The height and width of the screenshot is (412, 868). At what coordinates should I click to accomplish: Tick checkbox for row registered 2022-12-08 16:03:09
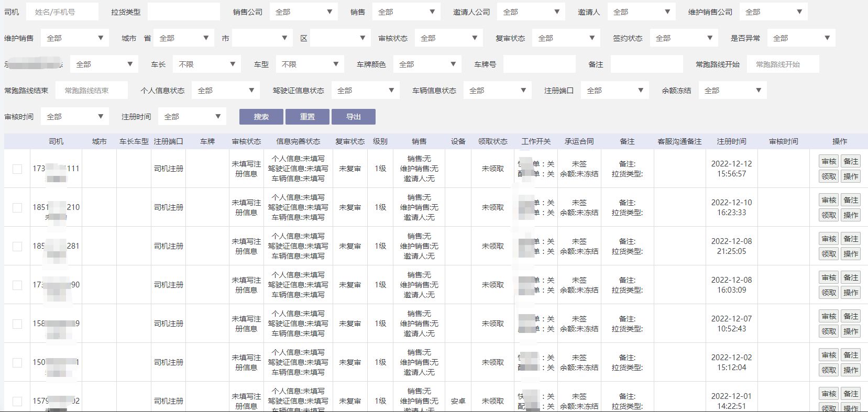tap(17, 285)
